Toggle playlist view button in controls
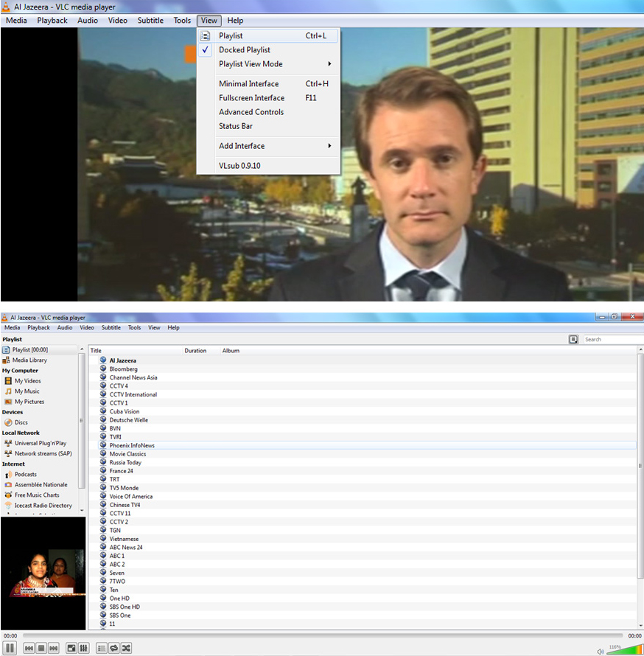644x656 pixels. (101, 648)
